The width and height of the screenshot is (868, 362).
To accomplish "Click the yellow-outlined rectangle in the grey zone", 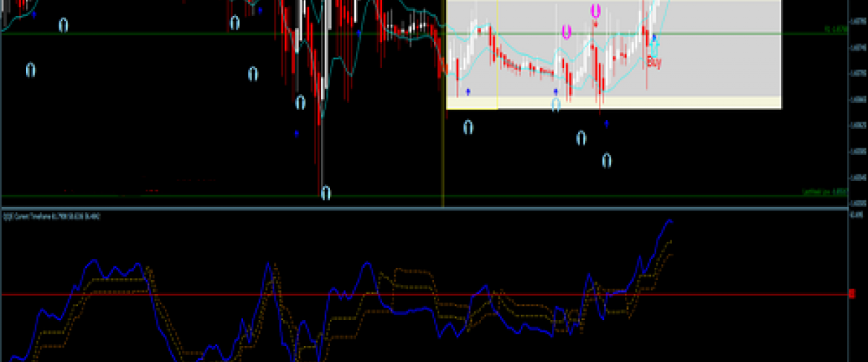I will 472,54.
